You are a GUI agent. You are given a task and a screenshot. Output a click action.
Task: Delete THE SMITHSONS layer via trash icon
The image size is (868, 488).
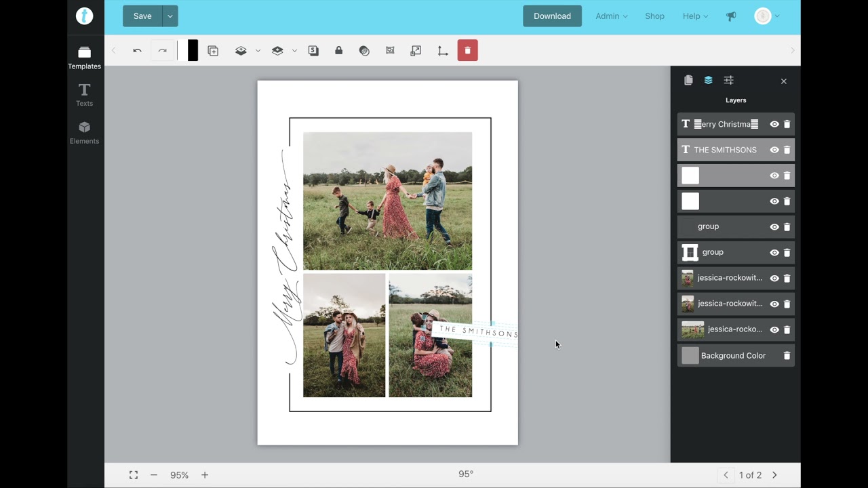point(787,150)
